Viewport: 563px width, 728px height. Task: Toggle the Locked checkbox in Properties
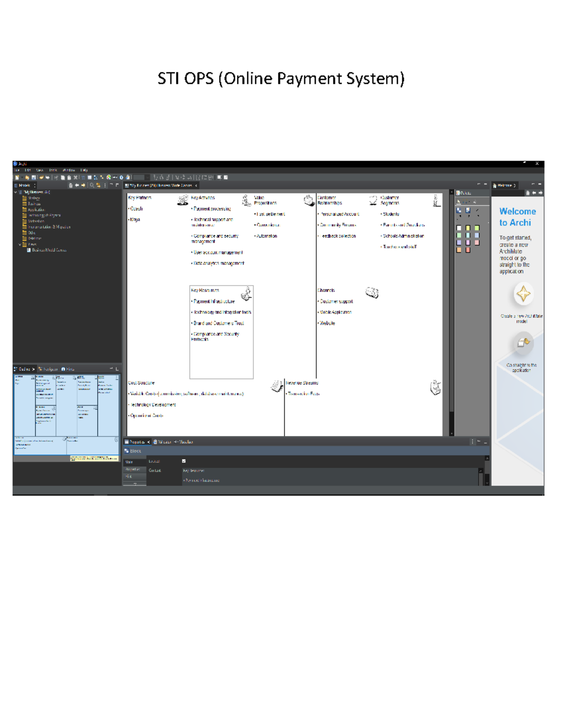[x=183, y=461]
